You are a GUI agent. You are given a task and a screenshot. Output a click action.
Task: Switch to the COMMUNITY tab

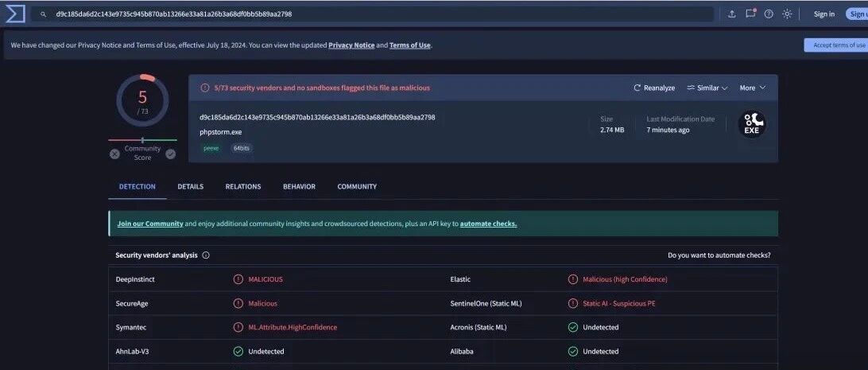[357, 187]
